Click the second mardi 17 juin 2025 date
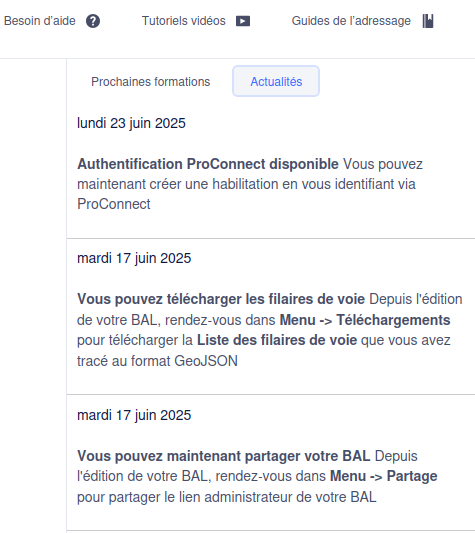Viewport: 475px width, 533px height. [134, 415]
